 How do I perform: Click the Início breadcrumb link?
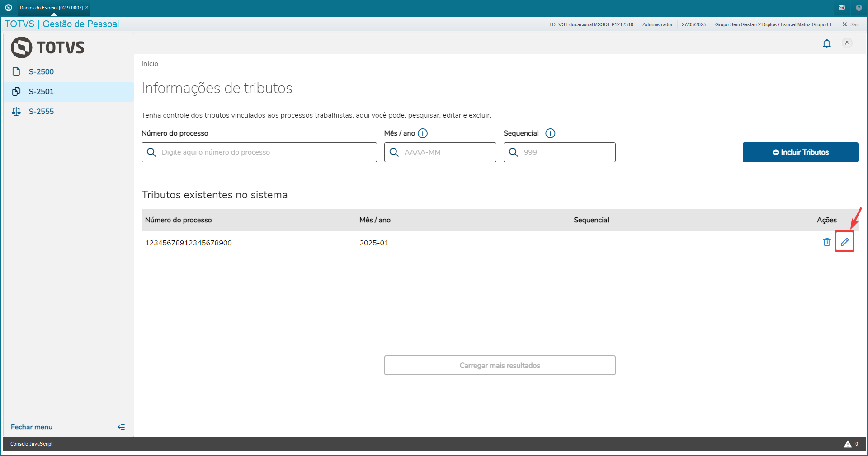pos(150,64)
